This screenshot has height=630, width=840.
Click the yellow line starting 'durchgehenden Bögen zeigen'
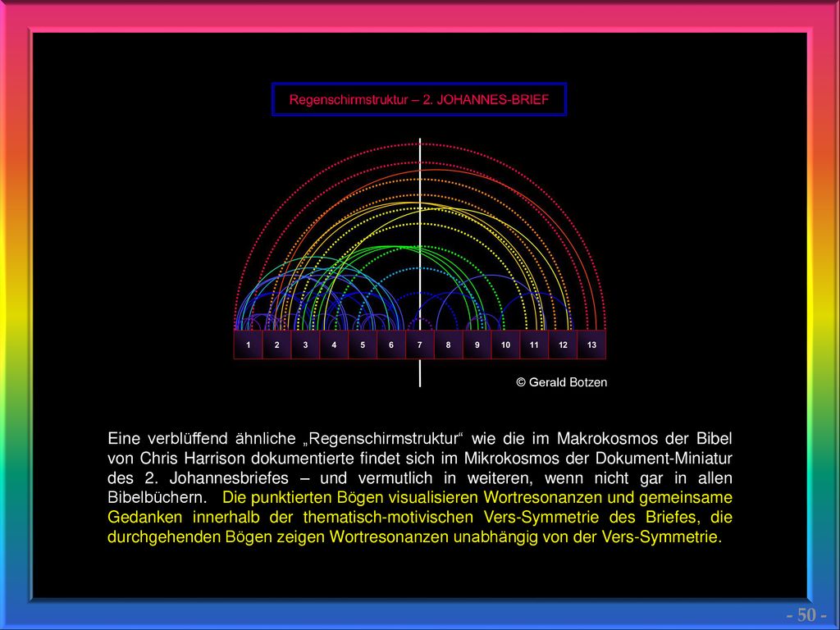pyautogui.click(x=414, y=536)
